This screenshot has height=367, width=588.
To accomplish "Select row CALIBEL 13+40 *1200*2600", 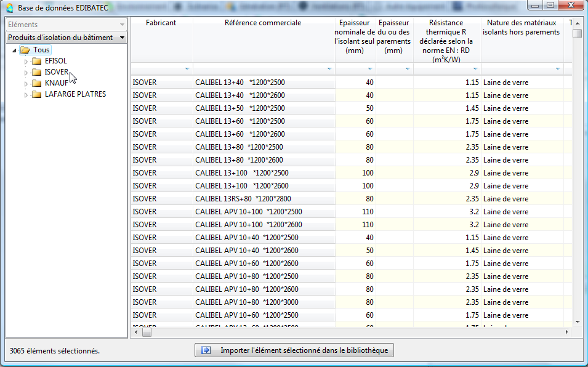I will (x=352, y=95).
